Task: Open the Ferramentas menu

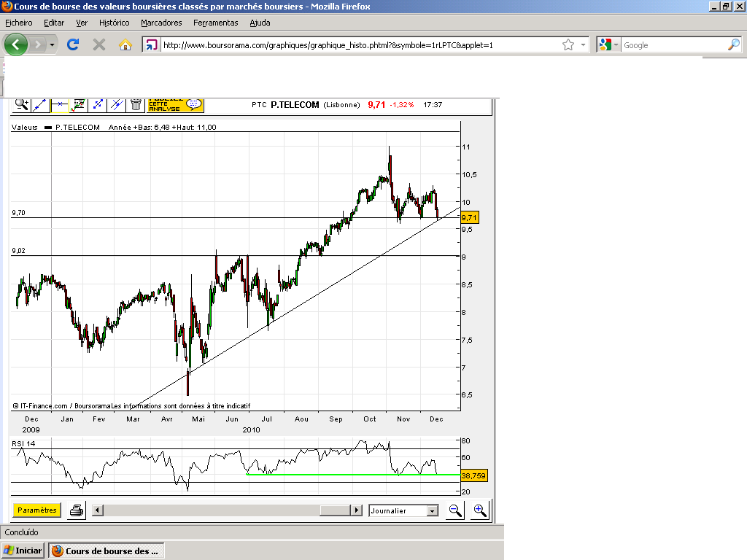Action: coord(216,23)
